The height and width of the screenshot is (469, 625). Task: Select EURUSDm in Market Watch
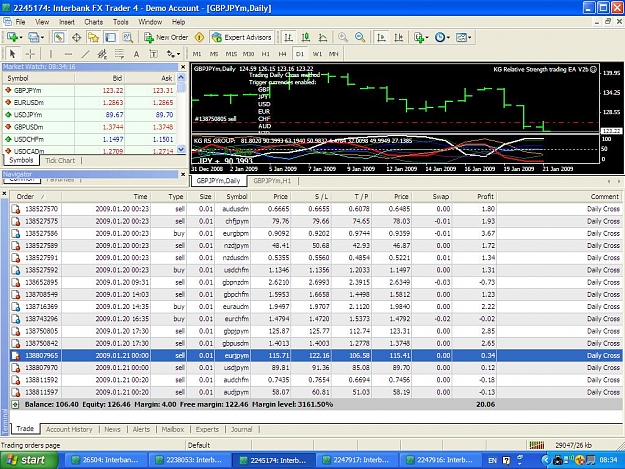click(x=89, y=102)
